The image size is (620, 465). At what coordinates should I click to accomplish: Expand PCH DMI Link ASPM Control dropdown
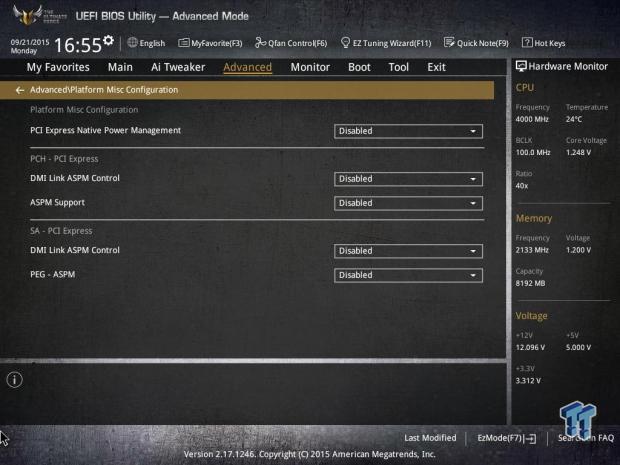coord(408,179)
